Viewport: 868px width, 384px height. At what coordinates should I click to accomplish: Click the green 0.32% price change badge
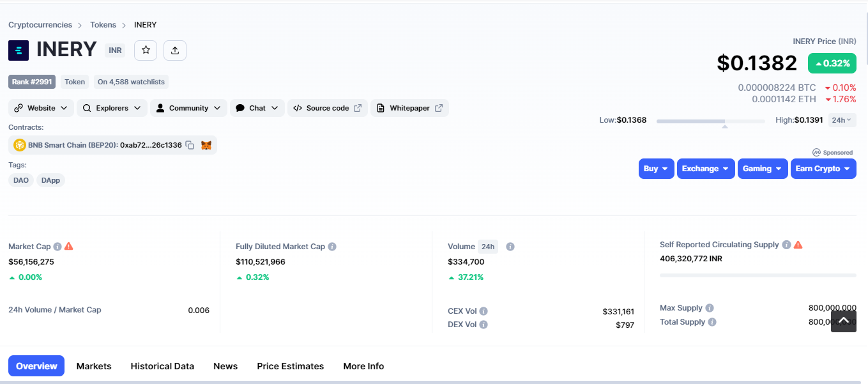tap(832, 63)
